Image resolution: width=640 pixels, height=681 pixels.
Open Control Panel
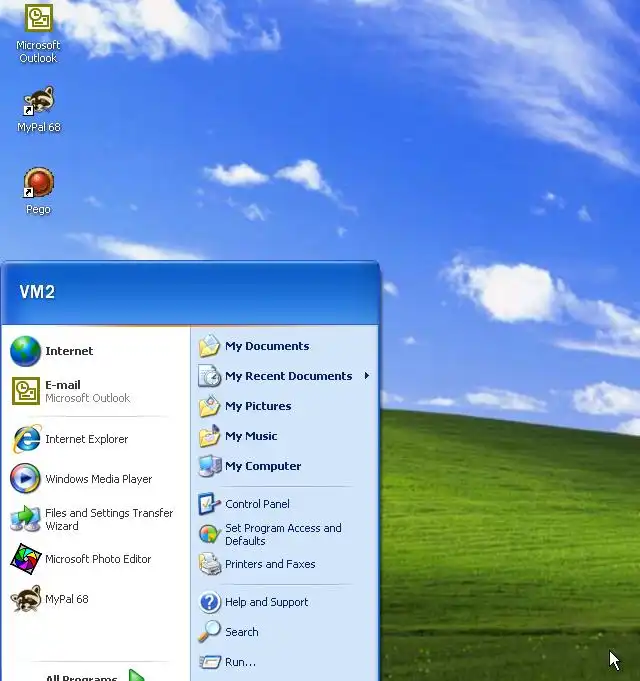(x=284, y=504)
